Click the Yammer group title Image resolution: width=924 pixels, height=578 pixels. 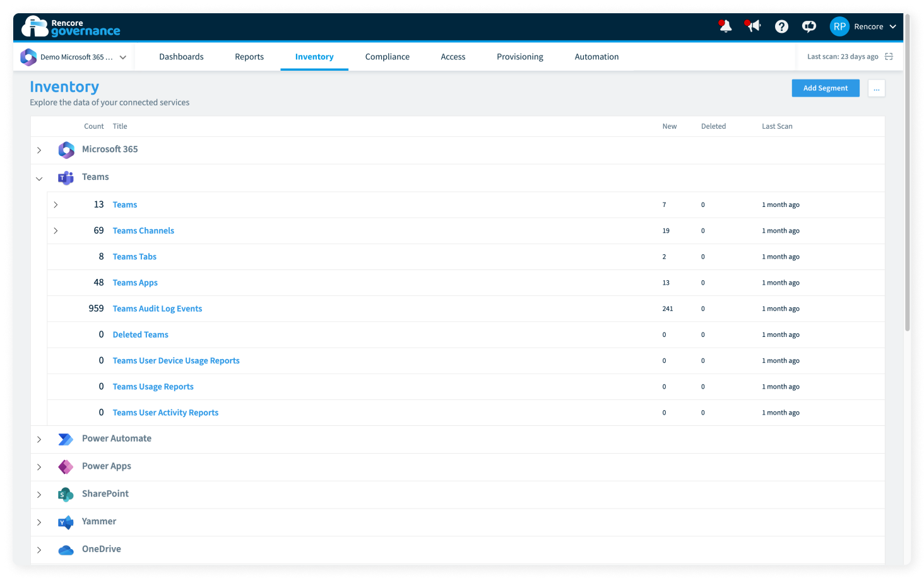(x=99, y=522)
